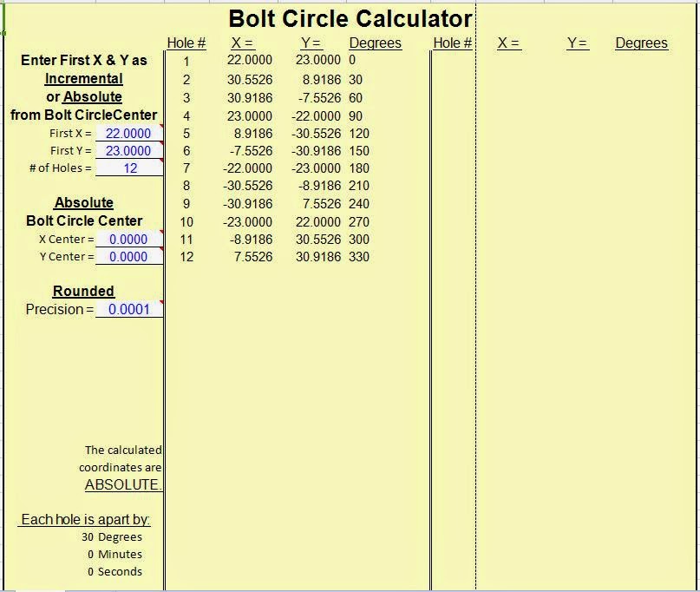The image size is (700, 592).
Task: Select the First Y input showing 23.0000
Action: [x=128, y=150]
